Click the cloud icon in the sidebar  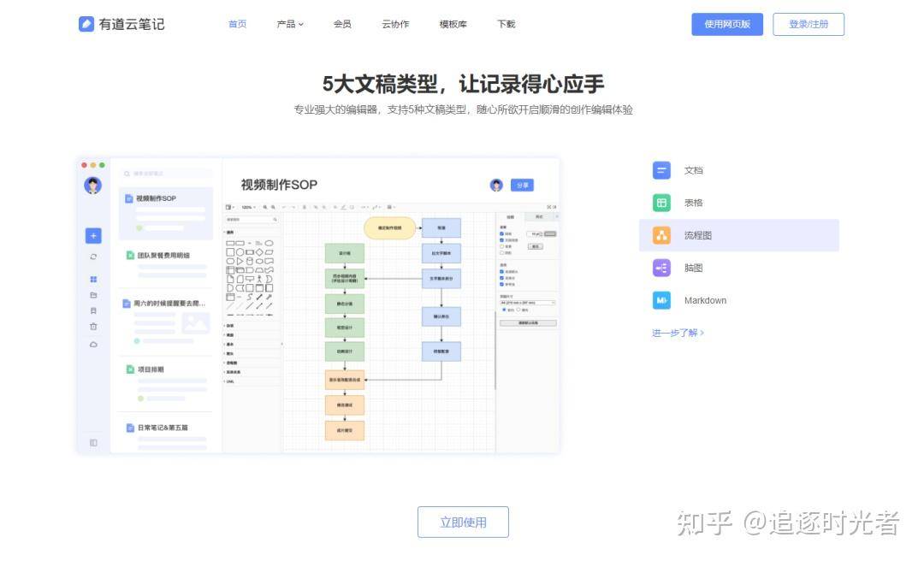93,344
